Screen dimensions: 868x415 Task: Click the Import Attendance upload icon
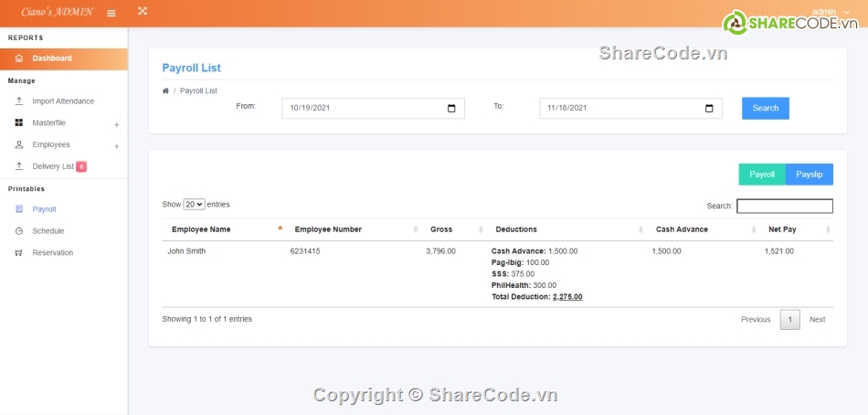pyautogui.click(x=19, y=101)
